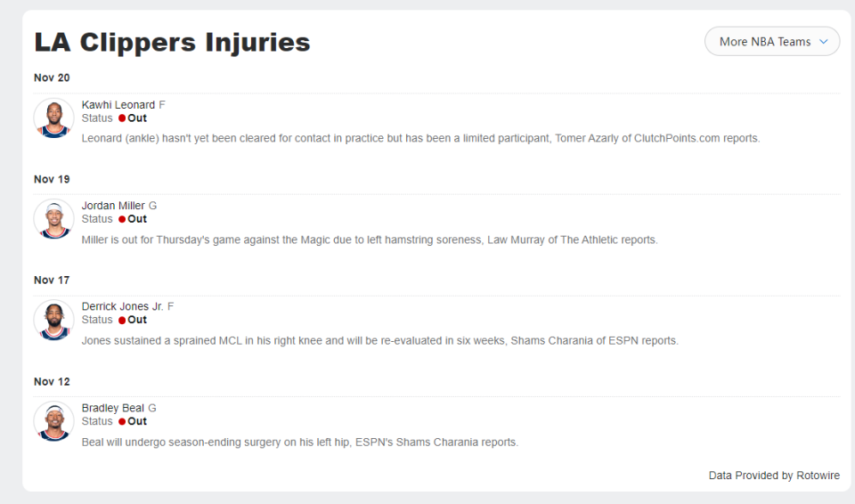Click the Nov 12 date header
855x504 pixels.
[52, 381]
